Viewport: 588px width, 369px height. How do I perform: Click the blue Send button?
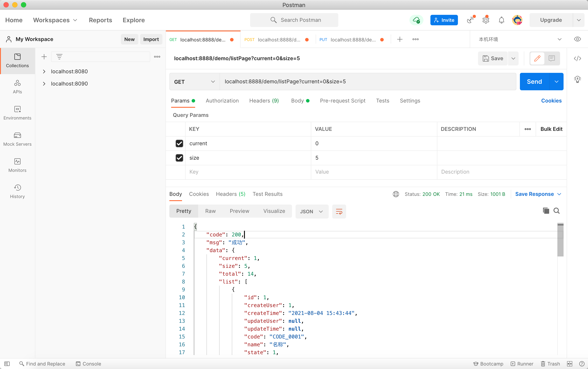pyautogui.click(x=534, y=82)
